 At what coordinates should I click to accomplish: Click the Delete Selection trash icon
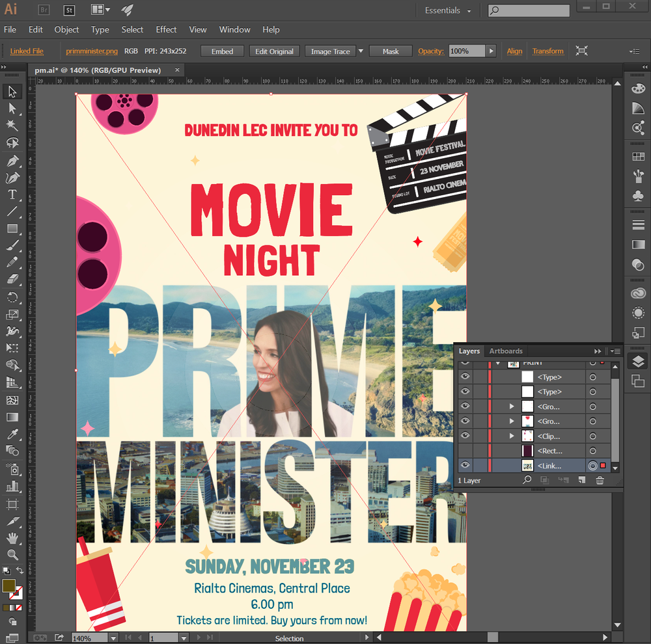pyautogui.click(x=600, y=481)
